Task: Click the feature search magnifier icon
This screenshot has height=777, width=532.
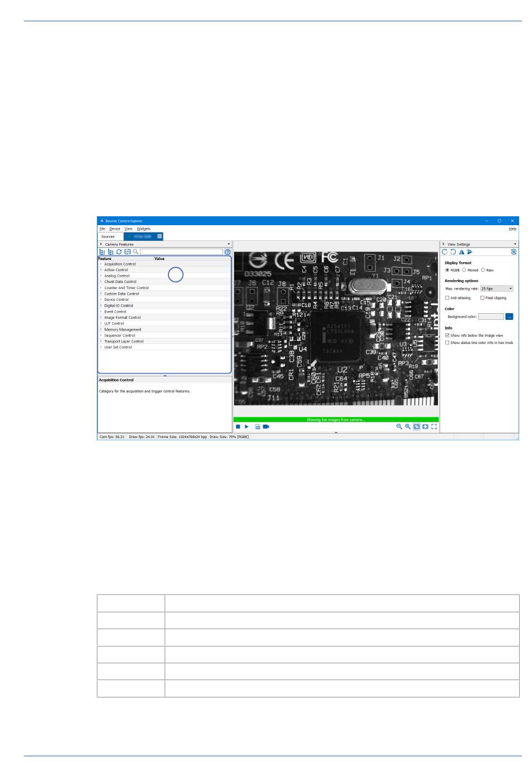Action: [136, 252]
